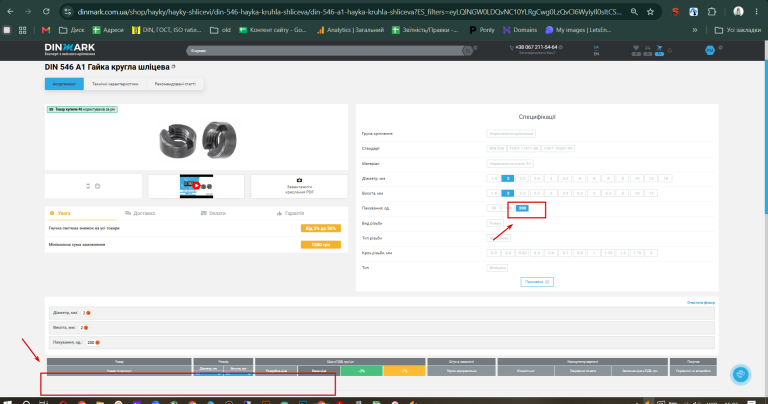Play the product video thumbnail
This screenshot has height=404, width=768.
tap(196, 186)
